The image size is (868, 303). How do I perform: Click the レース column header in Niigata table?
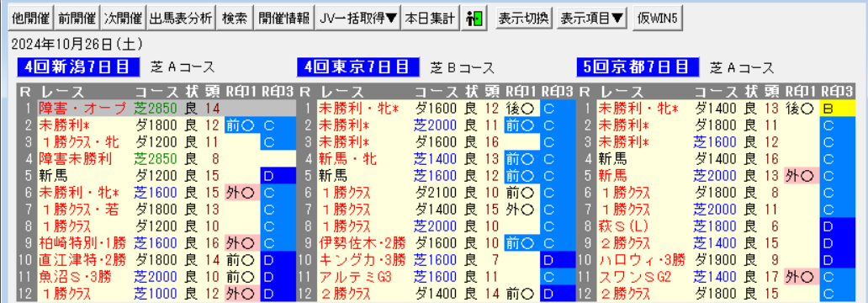tap(62, 92)
